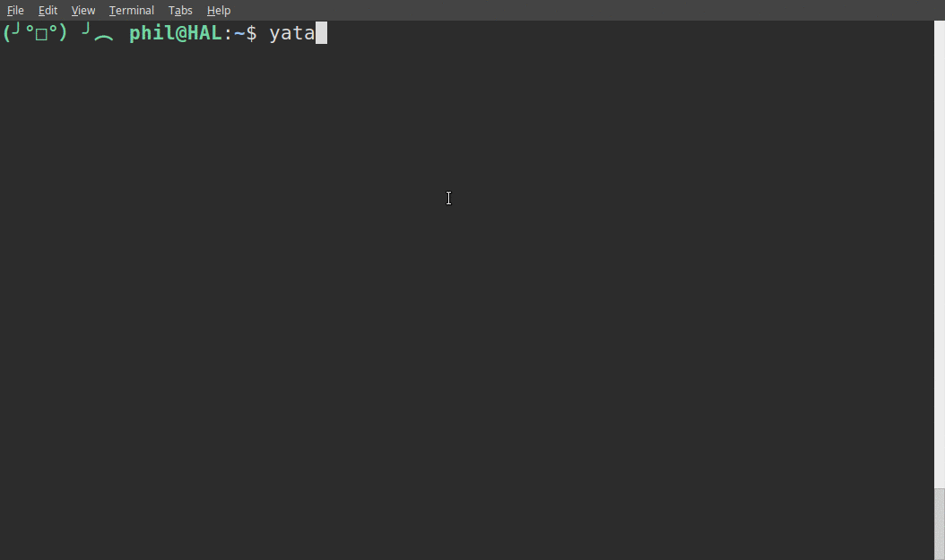Open the Help menu
Screen dimensions: 945x560
219,10
